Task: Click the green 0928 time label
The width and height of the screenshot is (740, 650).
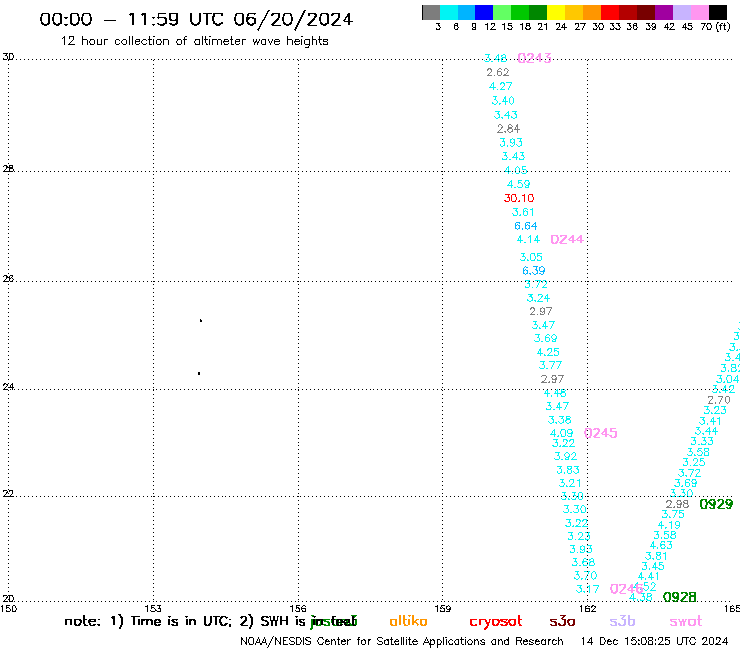Action: (x=680, y=597)
